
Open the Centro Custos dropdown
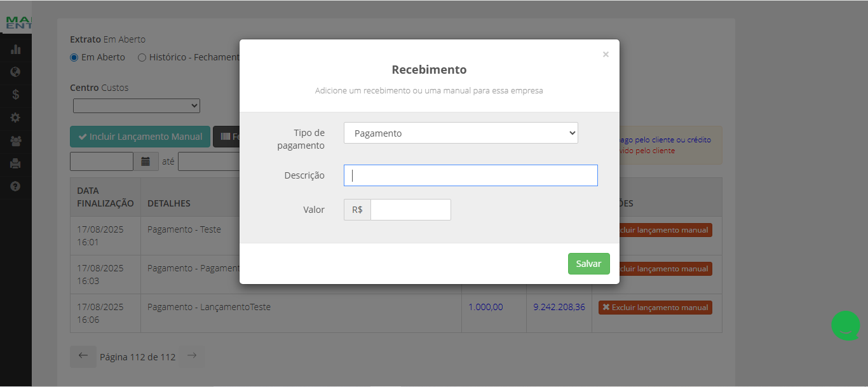(137, 105)
